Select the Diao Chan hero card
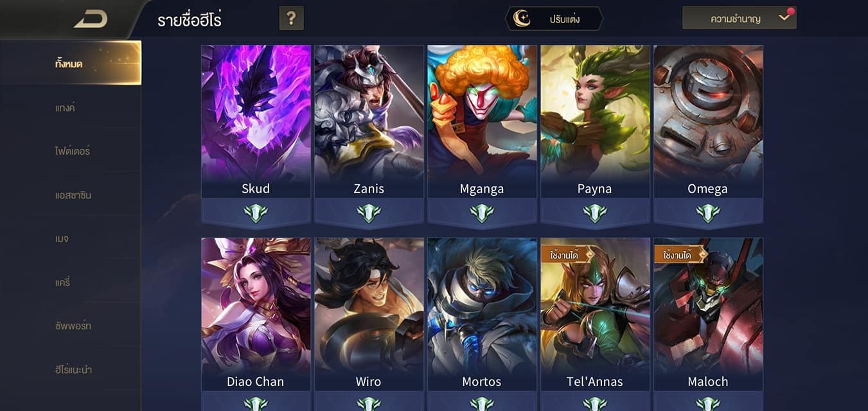The image size is (868, 411). (x=256, y=314)
